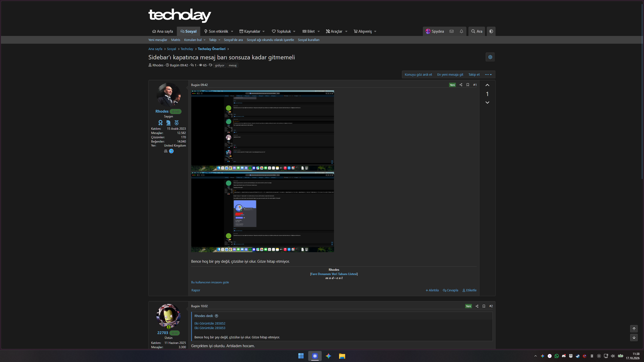Open File Explorer from the taskbar

[342, 356]
